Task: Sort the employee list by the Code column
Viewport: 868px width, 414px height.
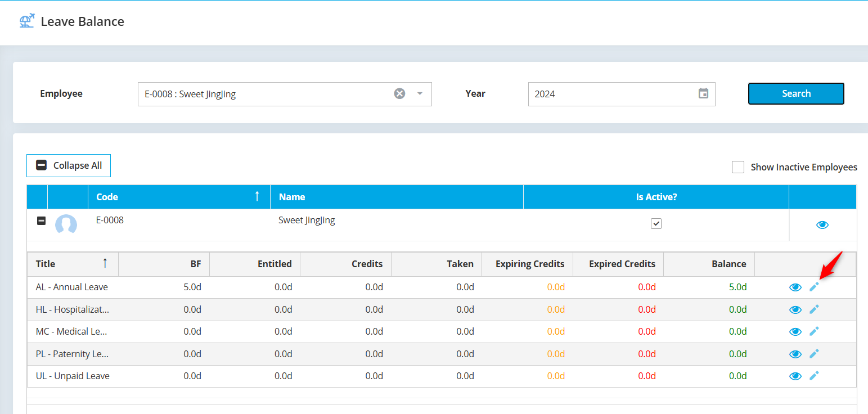Action: [179, 197]
